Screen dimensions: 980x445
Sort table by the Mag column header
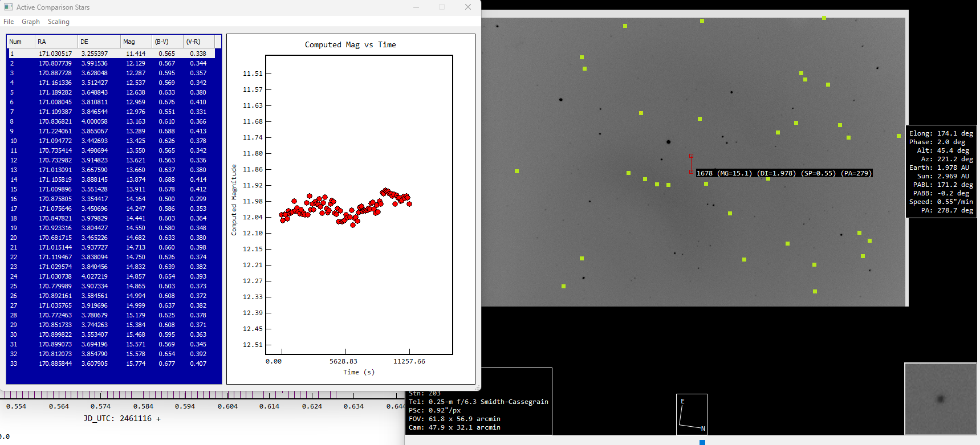(x=136, y=42)
